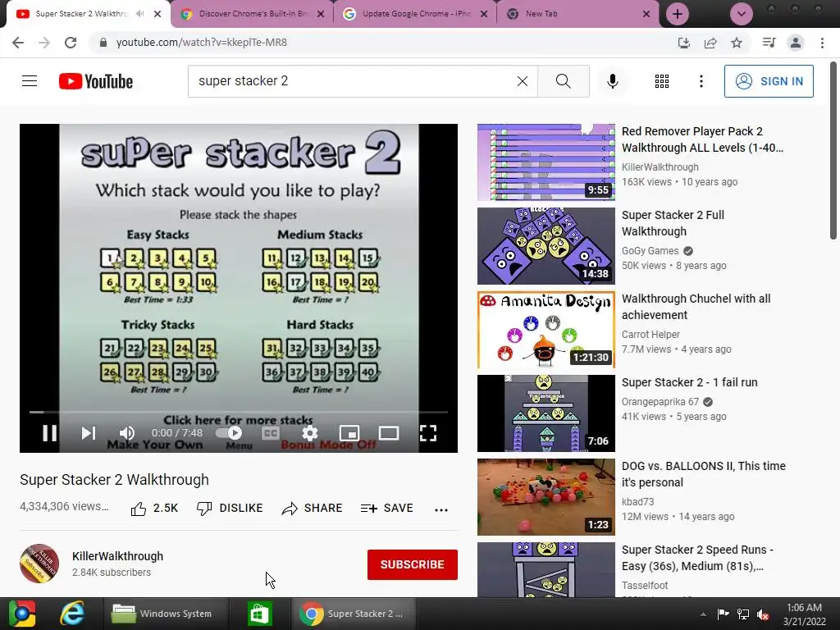
Task: Close the Discover Chrome's Built-in tab
Action: [321, 14]
